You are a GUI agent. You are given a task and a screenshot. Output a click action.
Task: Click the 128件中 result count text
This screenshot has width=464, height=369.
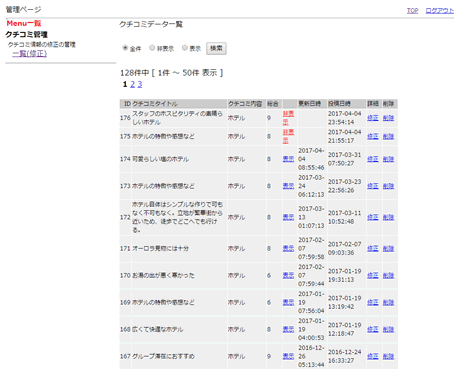tap(135, 73)
